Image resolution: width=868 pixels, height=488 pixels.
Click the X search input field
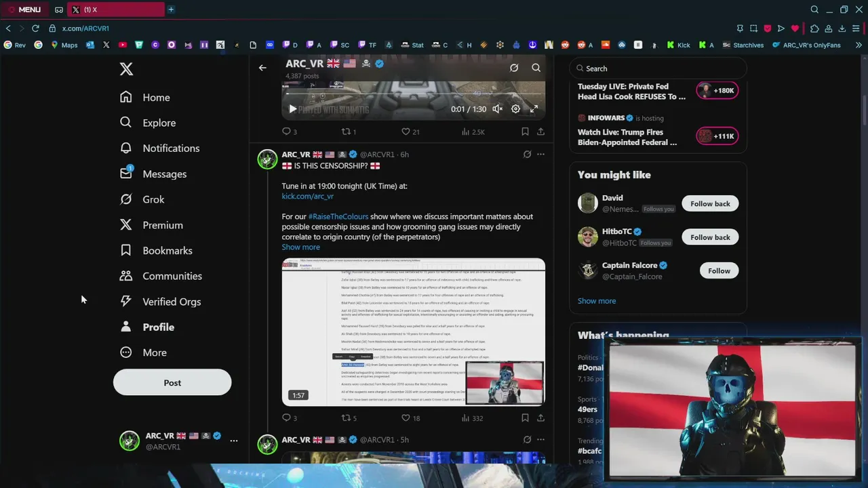(x=658, y=68)
